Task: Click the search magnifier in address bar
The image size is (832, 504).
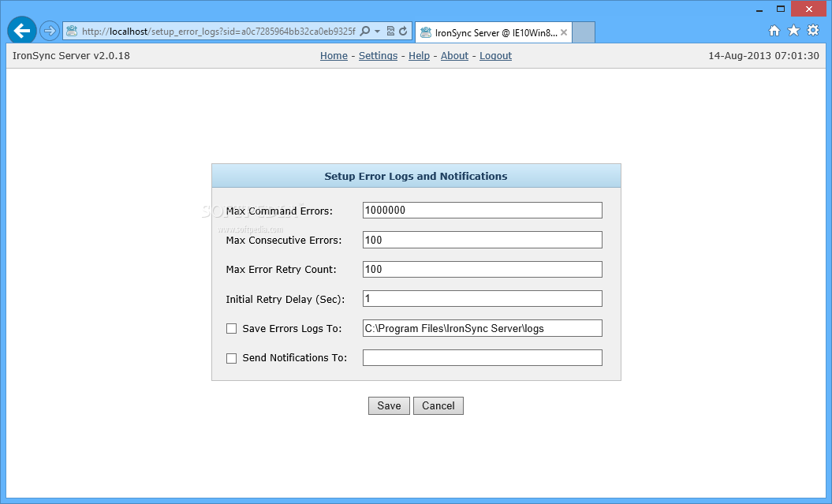Action: [365, 32]
